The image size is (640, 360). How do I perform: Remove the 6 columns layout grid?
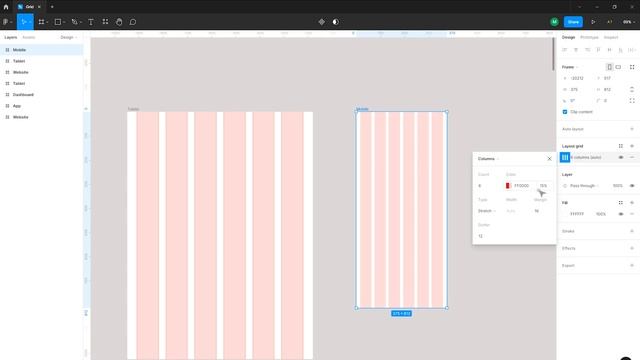point(632,157)
